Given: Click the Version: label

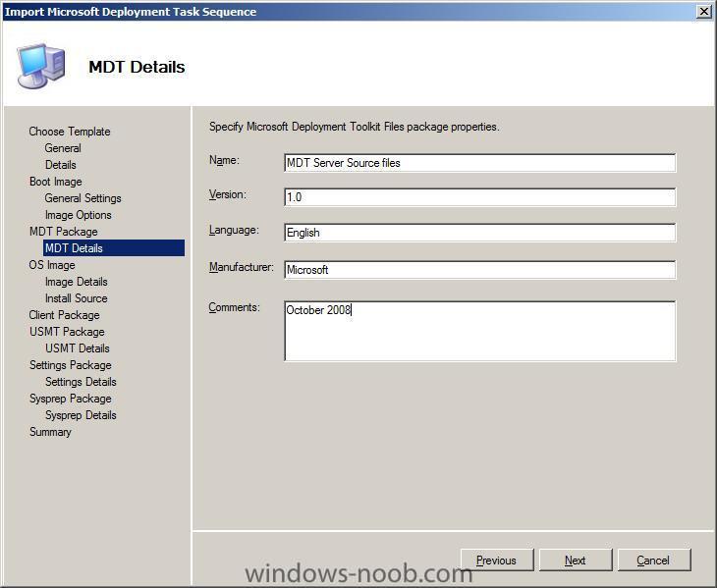Looking at the screenshot, I should pos(227,194).
